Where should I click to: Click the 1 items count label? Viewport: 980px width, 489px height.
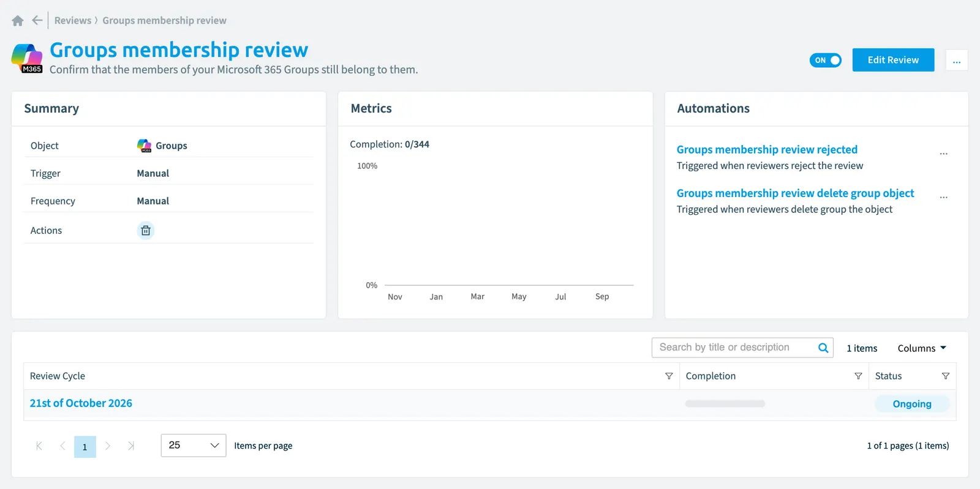click(x=862, y=348)
